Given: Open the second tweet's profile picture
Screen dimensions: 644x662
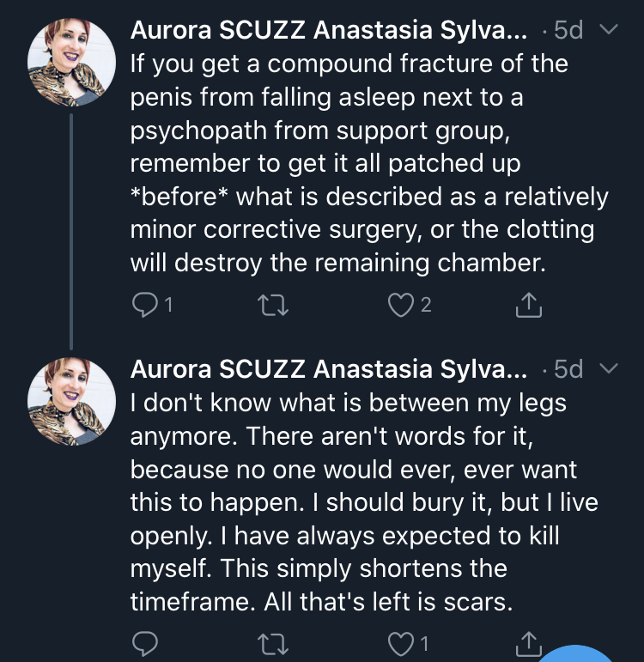Looking at the screenshot, I should point(71,402).
